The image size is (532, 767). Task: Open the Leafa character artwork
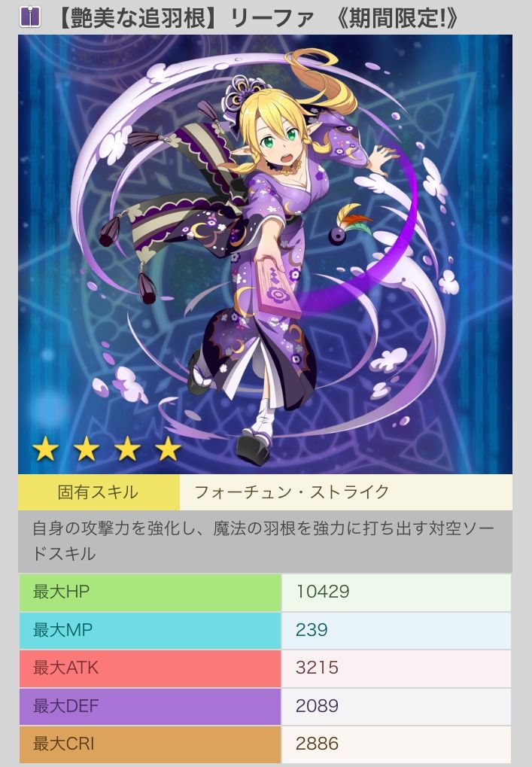(265, 254)
